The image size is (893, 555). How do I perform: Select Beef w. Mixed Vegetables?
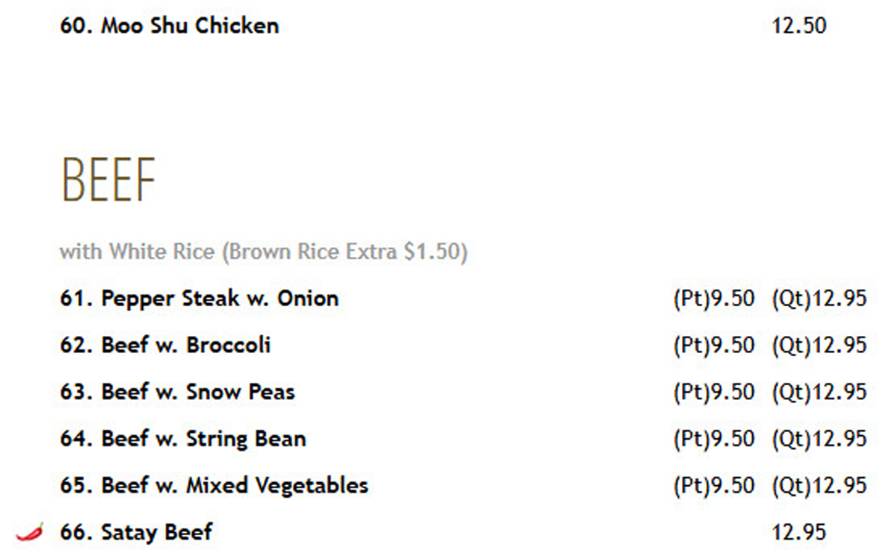pyautogui.click(x=214, y=485)
